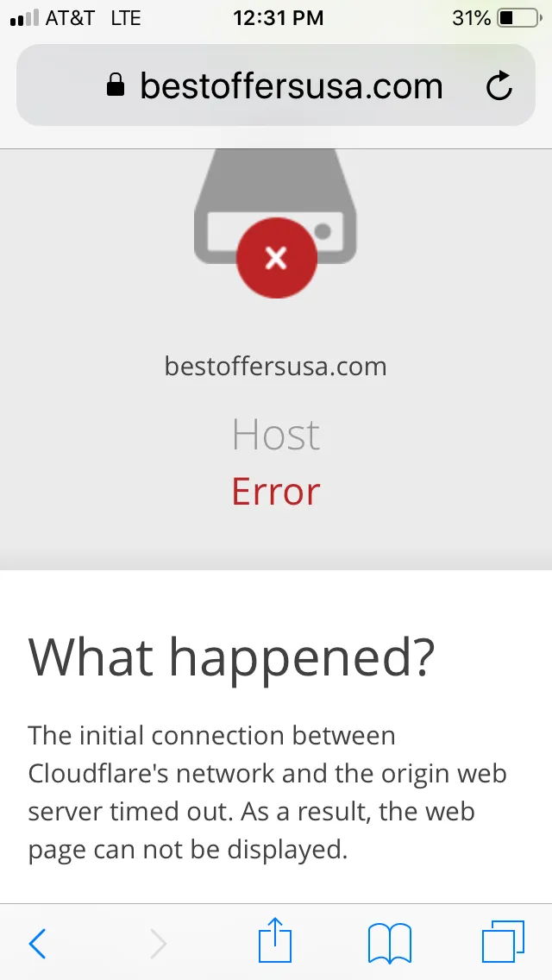Click the red Error label
This screenshot has width=552, height=980.
[x=276, y=491]
